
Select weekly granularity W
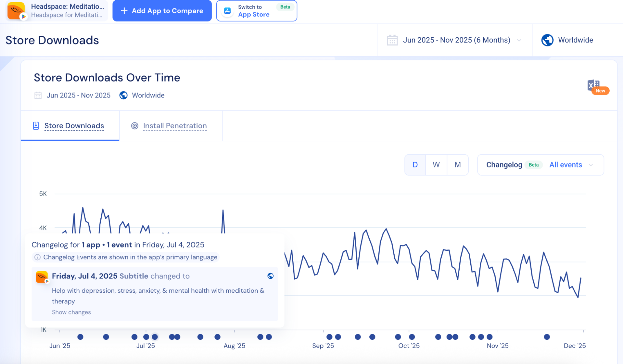point(436,165)
